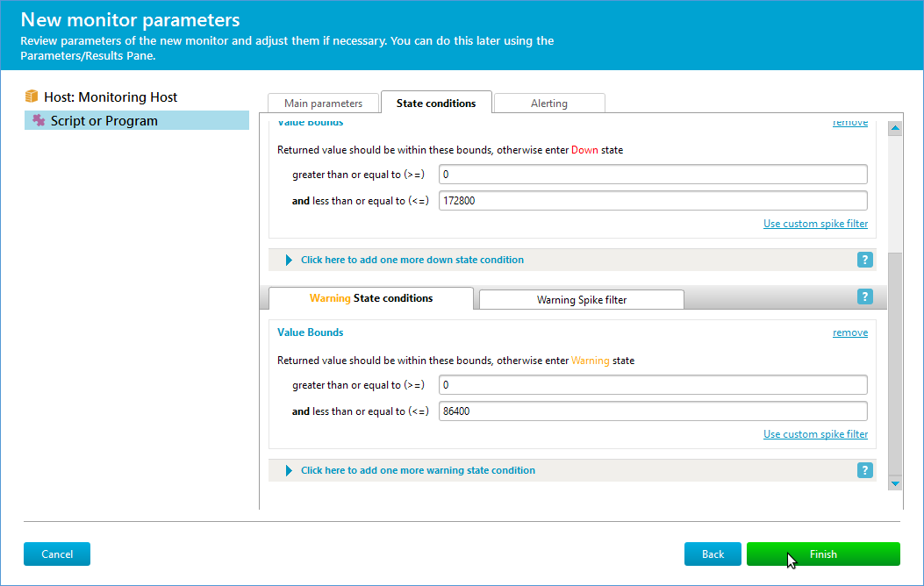Click the Monitoring Host box icon
This screenshot has height=586, width=924.
[x=32, y=96]
